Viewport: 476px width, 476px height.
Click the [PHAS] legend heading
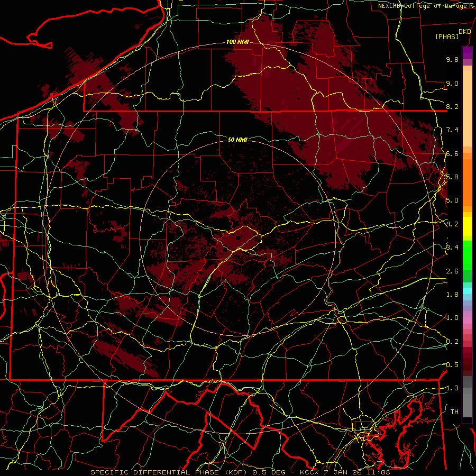point(447,36)
